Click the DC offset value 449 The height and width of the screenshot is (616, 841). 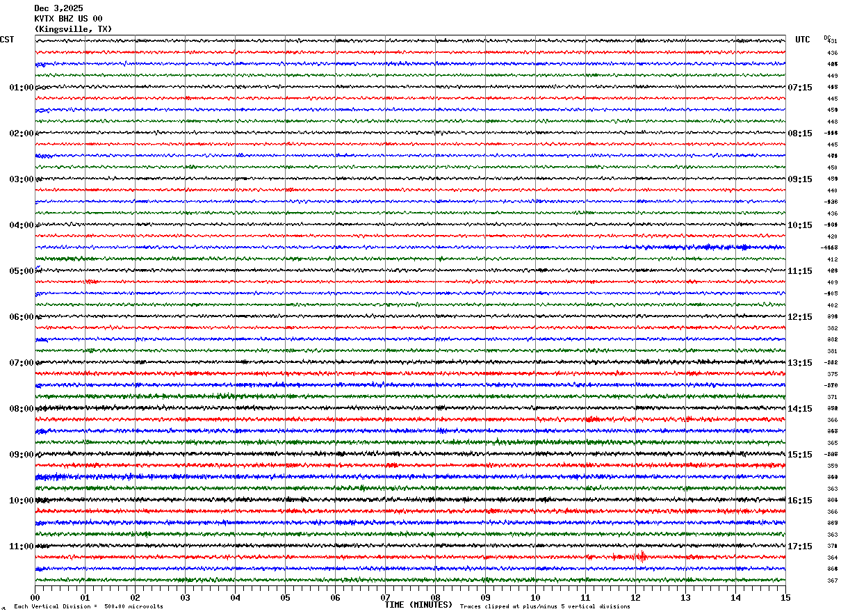coord(832,76)
